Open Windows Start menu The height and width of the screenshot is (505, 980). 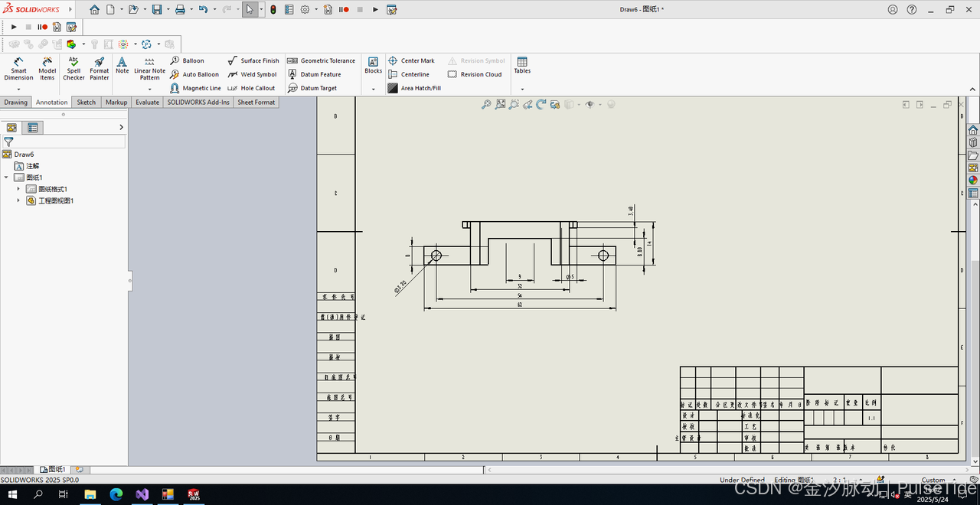coord(12,494)
